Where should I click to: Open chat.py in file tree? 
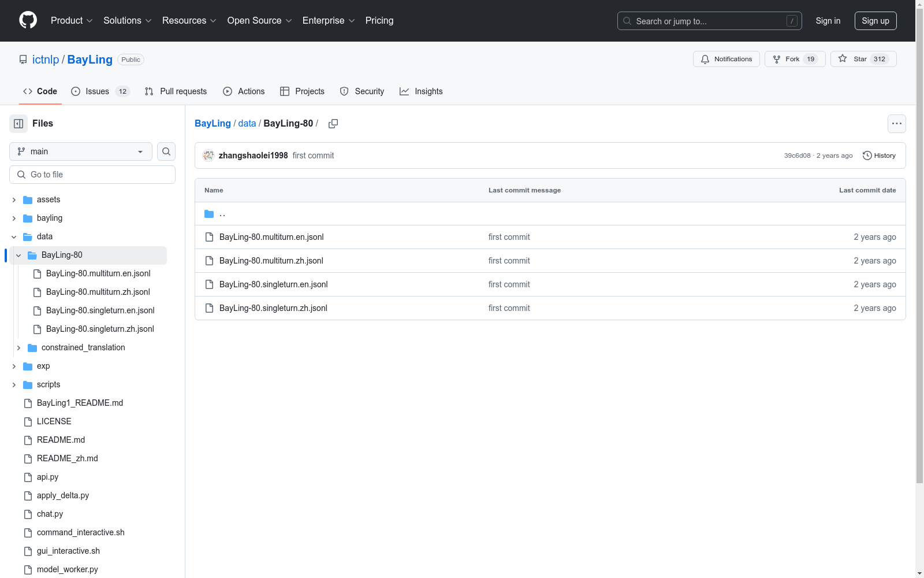tap(50, 514)
